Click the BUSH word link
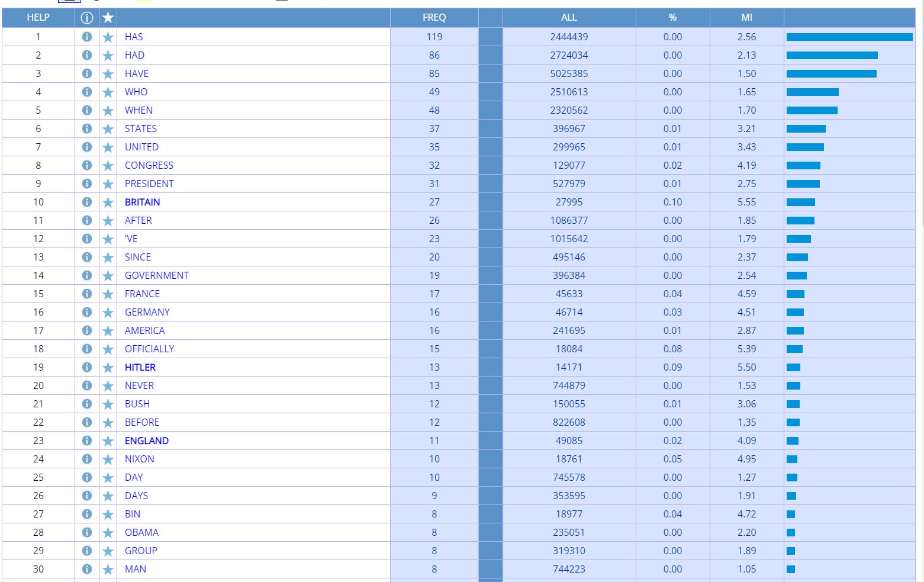924x582 pixels. (x=137, y=404)
